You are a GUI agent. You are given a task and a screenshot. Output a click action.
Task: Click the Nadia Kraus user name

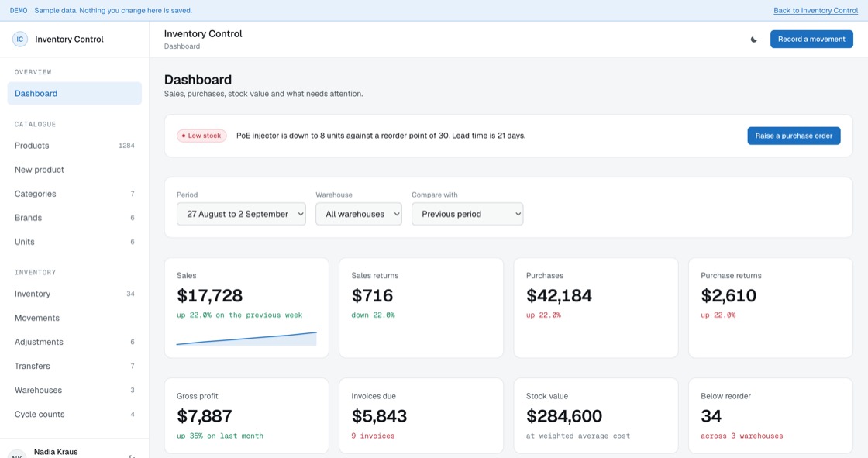coord(56,452)
